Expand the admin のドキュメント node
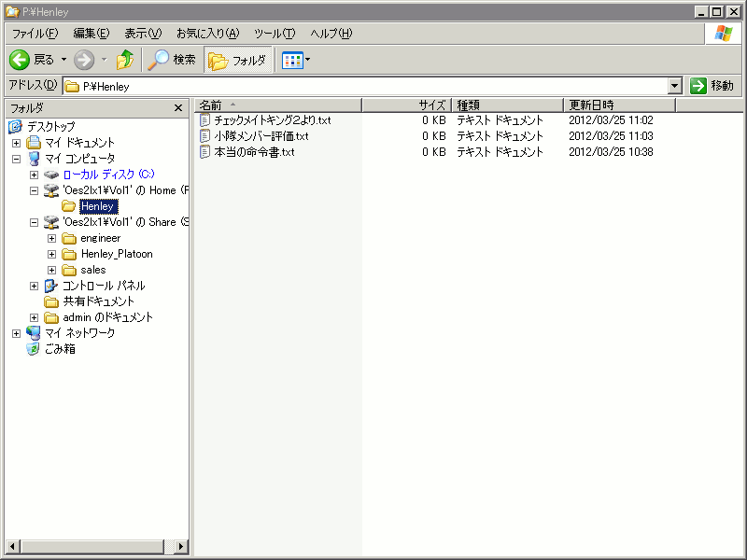747x560 pixels. pos(34,317)
